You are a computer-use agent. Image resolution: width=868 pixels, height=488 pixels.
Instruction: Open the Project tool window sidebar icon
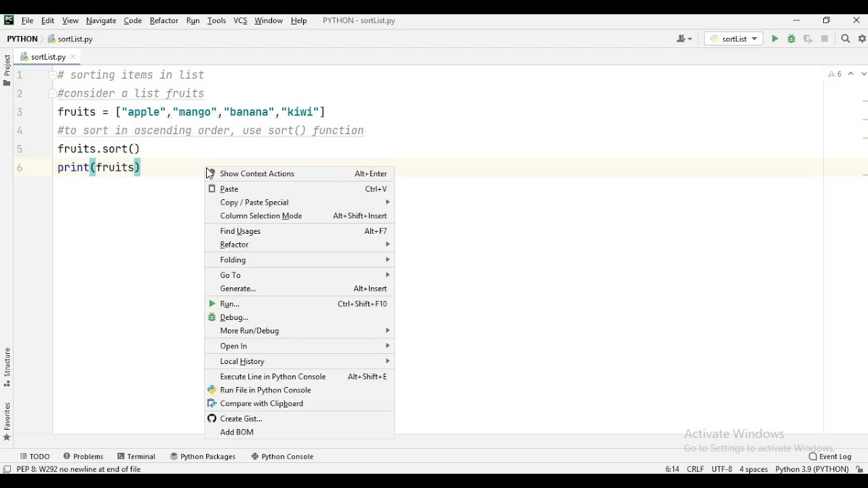point(7,70)
